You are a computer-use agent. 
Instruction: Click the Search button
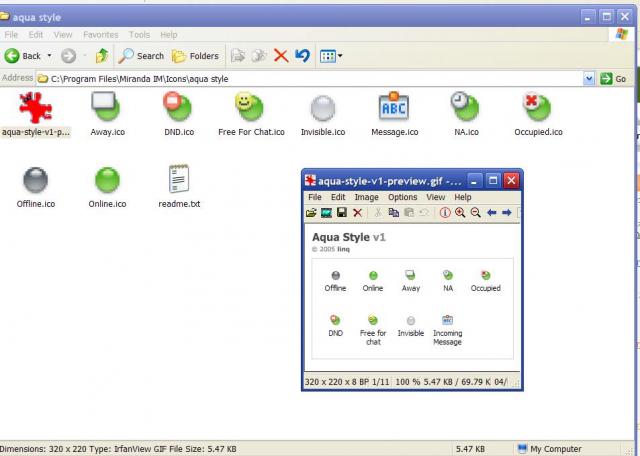[141, 56]
